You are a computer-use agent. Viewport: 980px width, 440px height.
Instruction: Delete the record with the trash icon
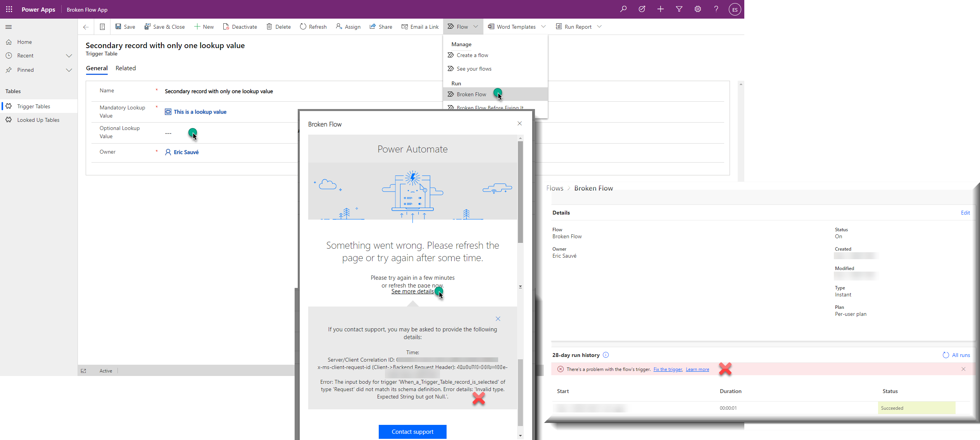point(278,26)
